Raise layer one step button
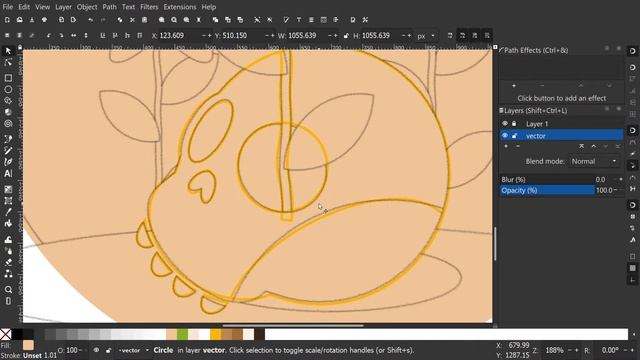 [x=593, y=146]
